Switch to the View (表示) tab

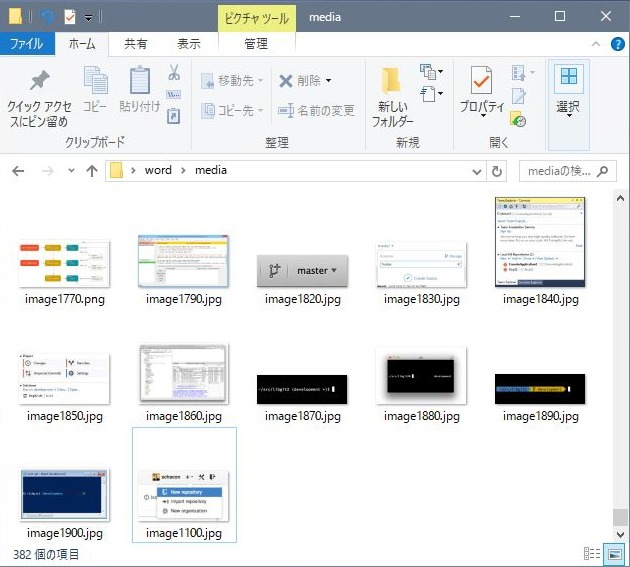[189, 44]
